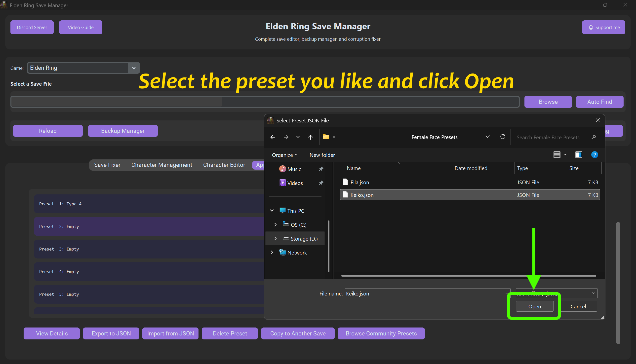Browse Community Presets
Image resolution: width=636 pixels, height=364 pixels.
coord(381,333)
